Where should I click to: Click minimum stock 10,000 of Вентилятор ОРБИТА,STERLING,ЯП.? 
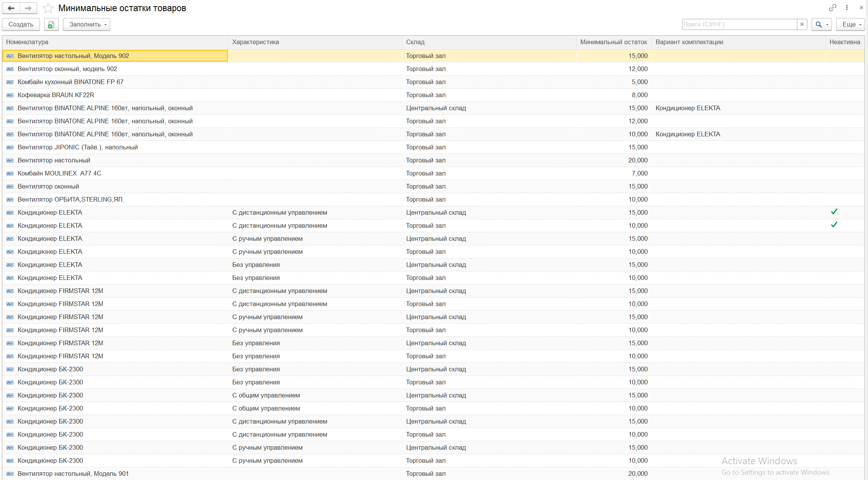[x=638, y=200]
